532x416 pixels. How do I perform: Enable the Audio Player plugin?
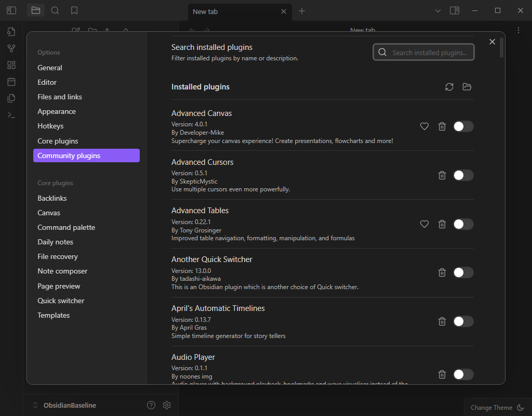(463, 374)
